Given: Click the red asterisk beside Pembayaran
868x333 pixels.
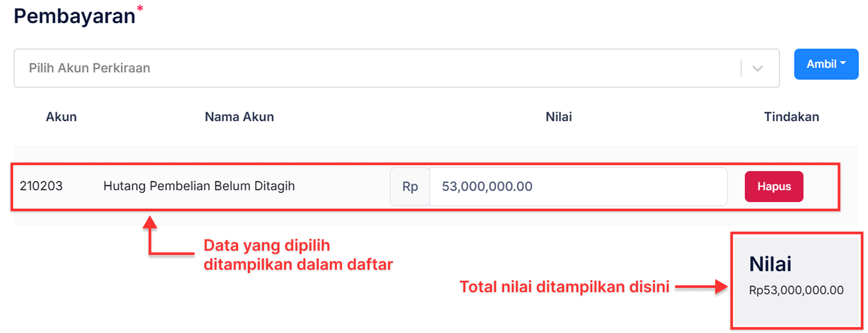Looking at the screenshot, I should 140,9.
